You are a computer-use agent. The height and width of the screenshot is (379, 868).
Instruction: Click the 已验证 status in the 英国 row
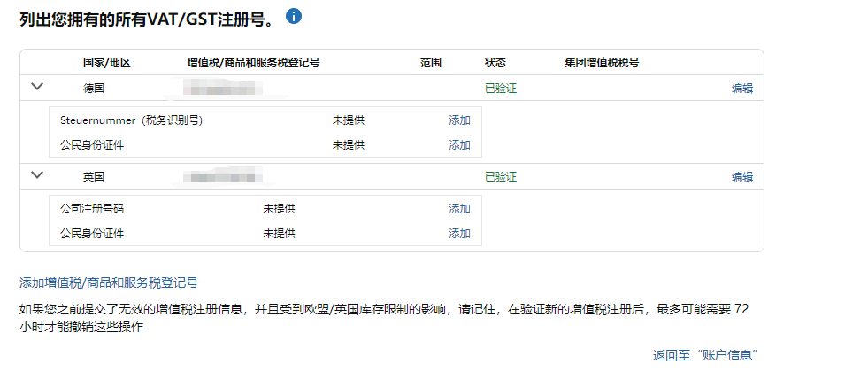[501, 176]
